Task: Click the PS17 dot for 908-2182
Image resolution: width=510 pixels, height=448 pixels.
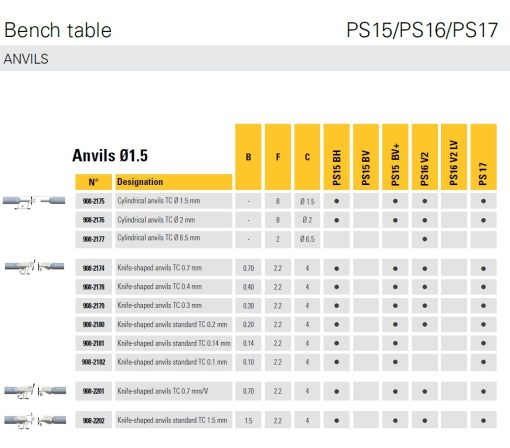Action: (x=484, y=362)
